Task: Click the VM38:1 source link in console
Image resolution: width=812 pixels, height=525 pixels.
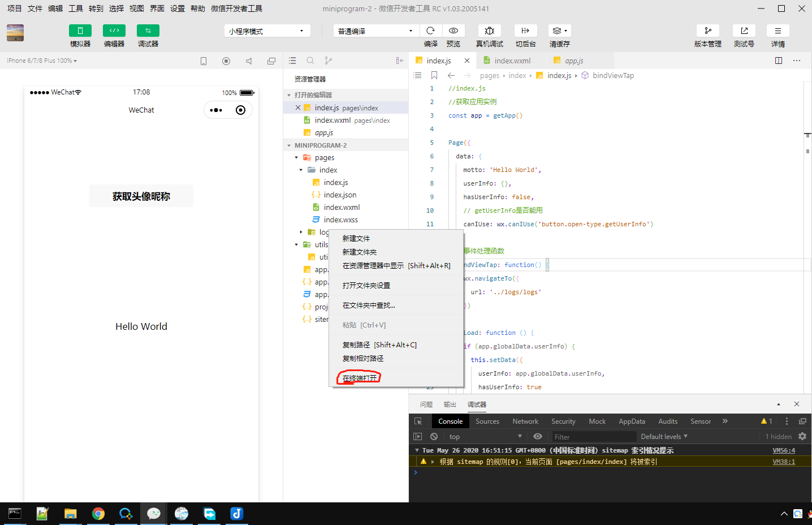Action: [784, 461]
